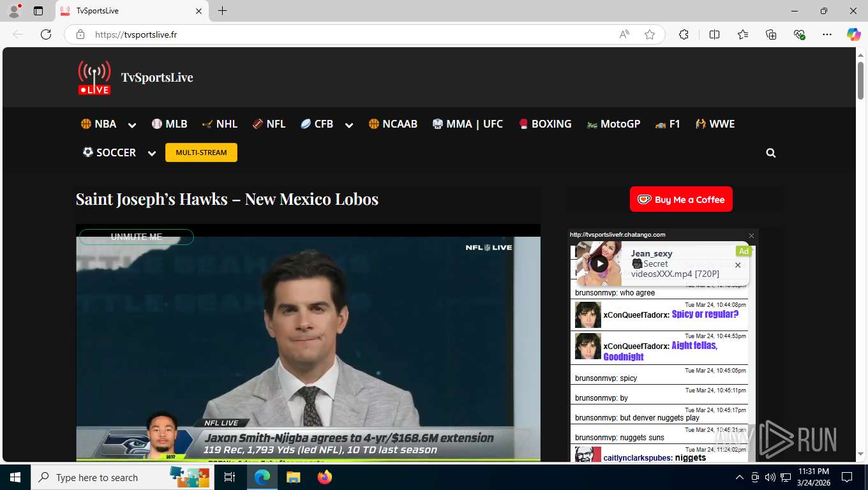The image size is (868, 490).
Task: Open the NCAAB menu item
Action: tap(393, 124)
